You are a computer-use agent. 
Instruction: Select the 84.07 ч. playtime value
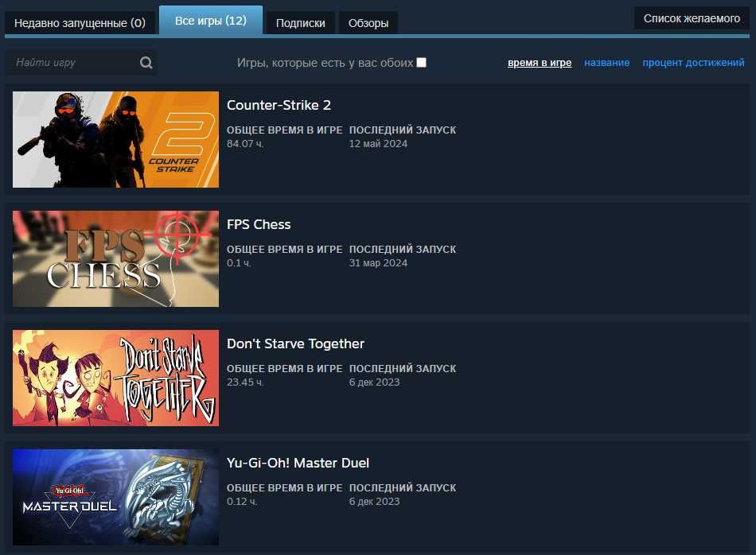point(245,144)
